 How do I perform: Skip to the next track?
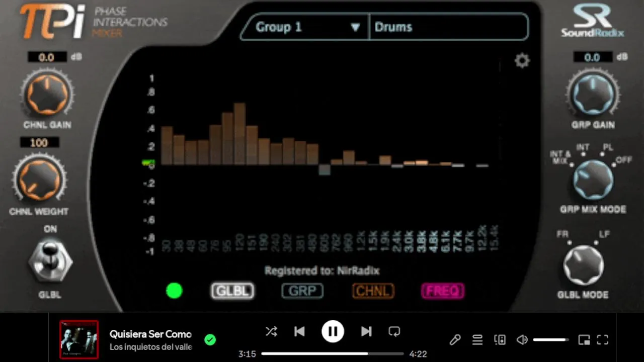(x=366, y=331)
